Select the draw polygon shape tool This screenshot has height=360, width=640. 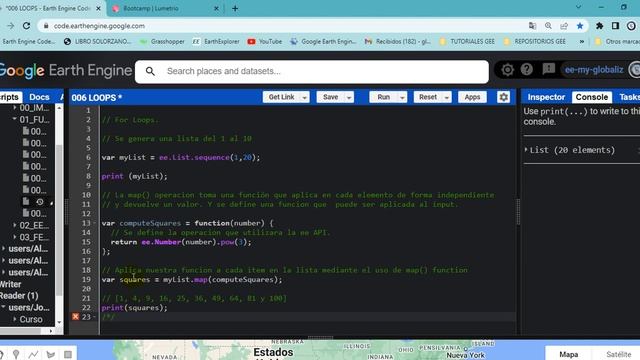coord(51,354)
